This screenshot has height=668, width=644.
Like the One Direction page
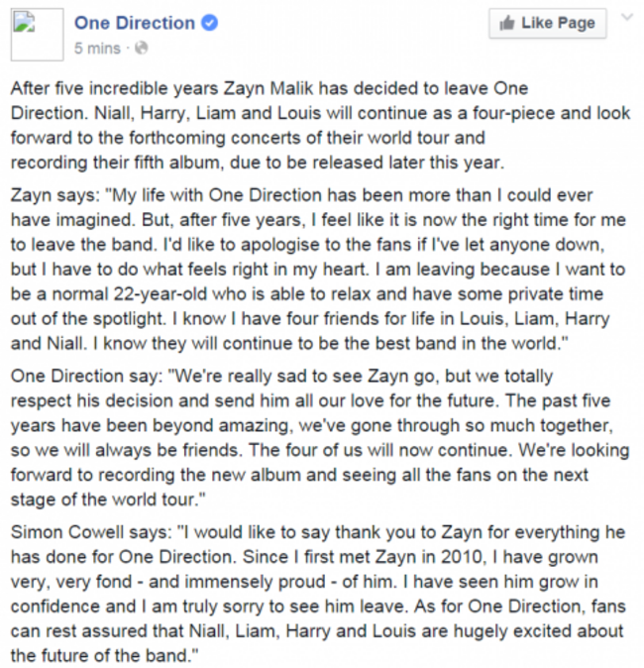coord(548,23)
